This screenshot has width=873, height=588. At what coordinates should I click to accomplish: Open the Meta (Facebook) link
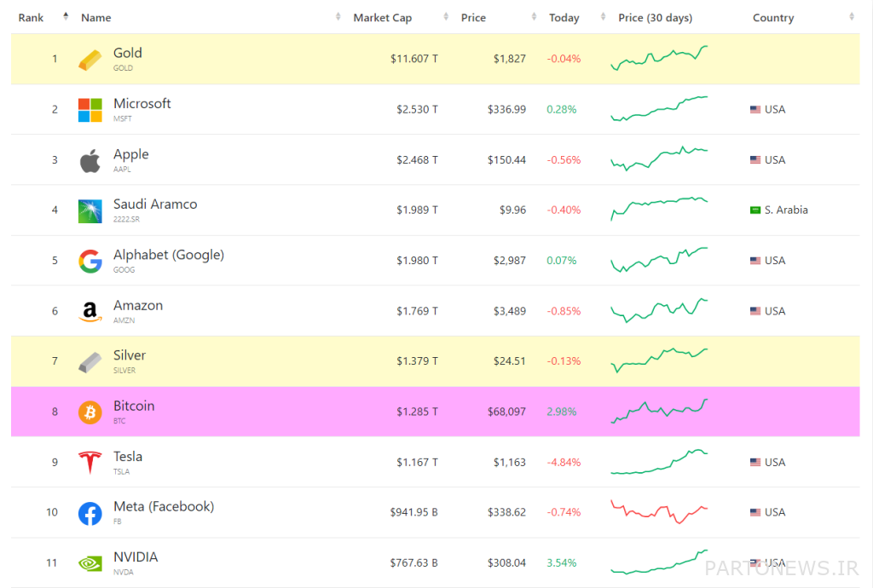[164, 506]
